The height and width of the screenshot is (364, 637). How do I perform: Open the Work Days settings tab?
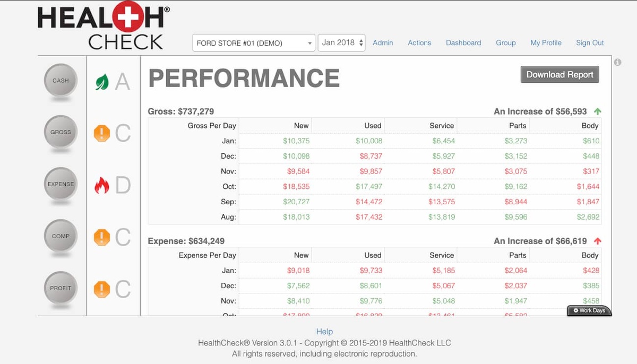coord(589,311)
